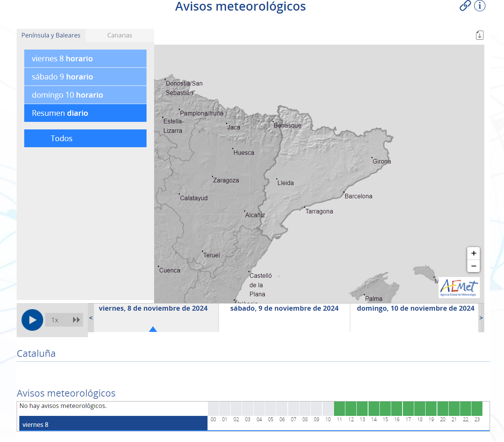The height and width of the screenshot is (442, 504).
Task: Click green hour 17 warning cell
Action: click(x=408, y=409)
